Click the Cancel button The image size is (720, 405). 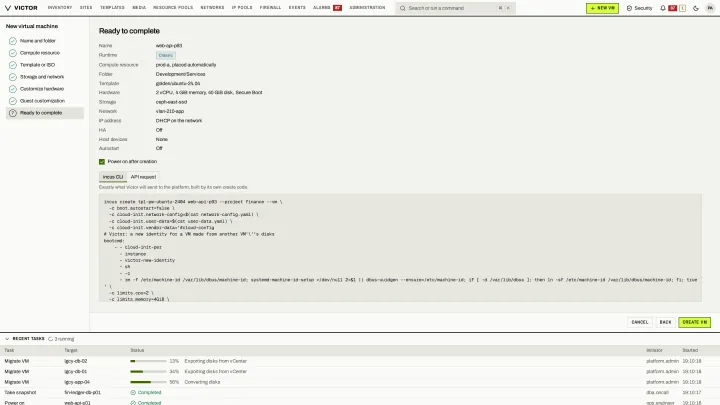pos(640,322)
